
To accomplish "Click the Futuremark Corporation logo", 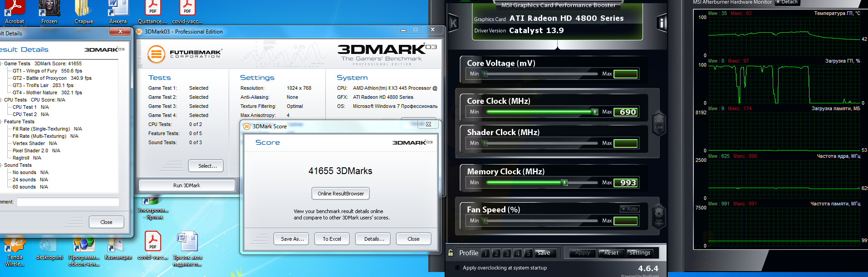I will (185, 54).
